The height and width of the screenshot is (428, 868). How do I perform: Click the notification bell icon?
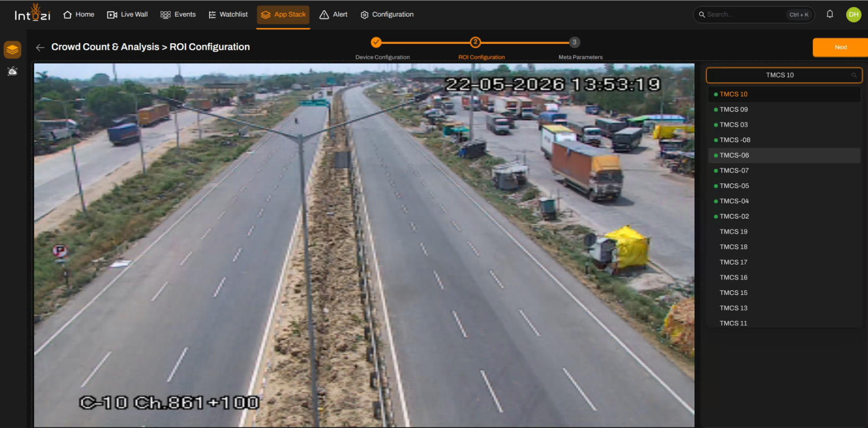point(830,14)
